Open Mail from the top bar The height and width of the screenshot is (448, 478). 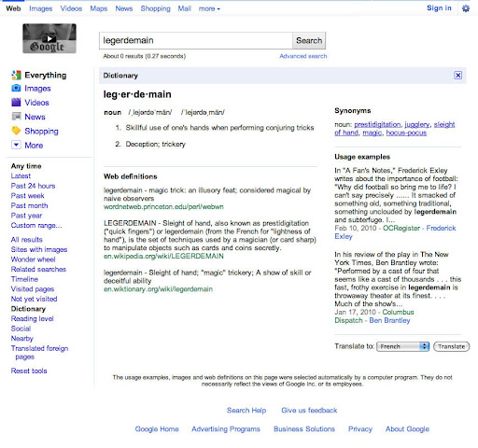pyautogui.click(x=184, y=8)
